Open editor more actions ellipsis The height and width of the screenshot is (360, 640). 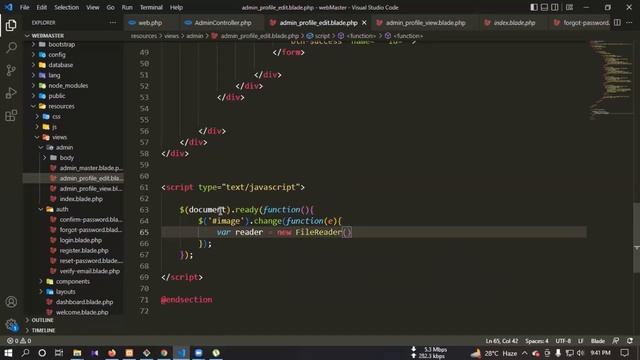pos(629,23)
